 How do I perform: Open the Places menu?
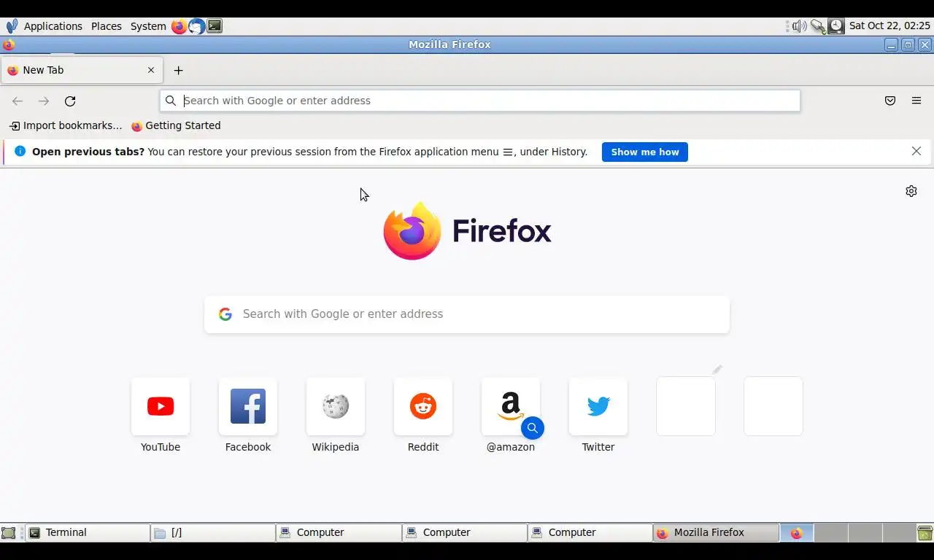pyautogui.click(x=107, y=26)
